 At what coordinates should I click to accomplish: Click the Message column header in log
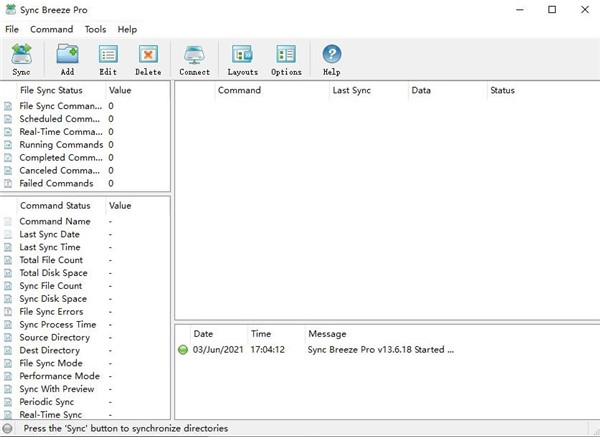click(327, 333)
